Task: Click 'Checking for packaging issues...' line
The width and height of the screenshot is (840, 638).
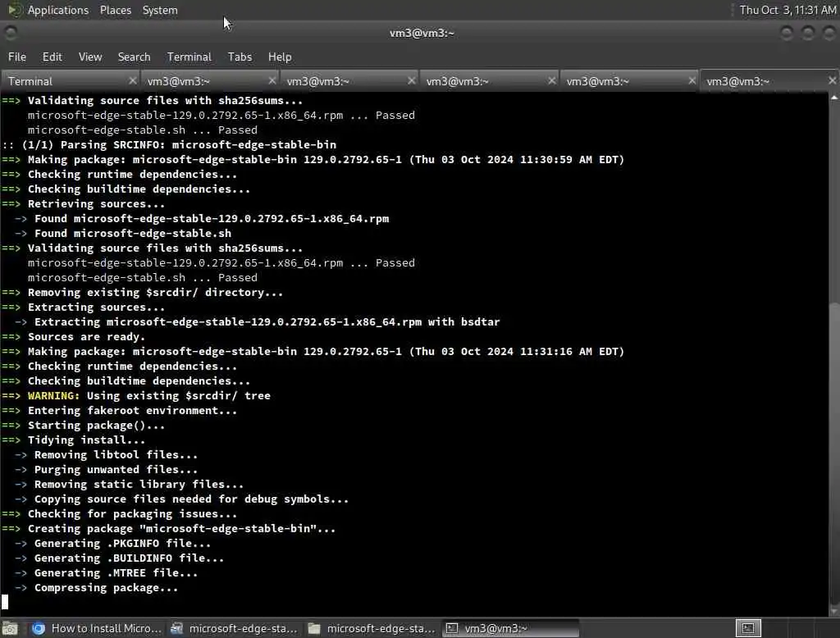Action: pos(132,513)
